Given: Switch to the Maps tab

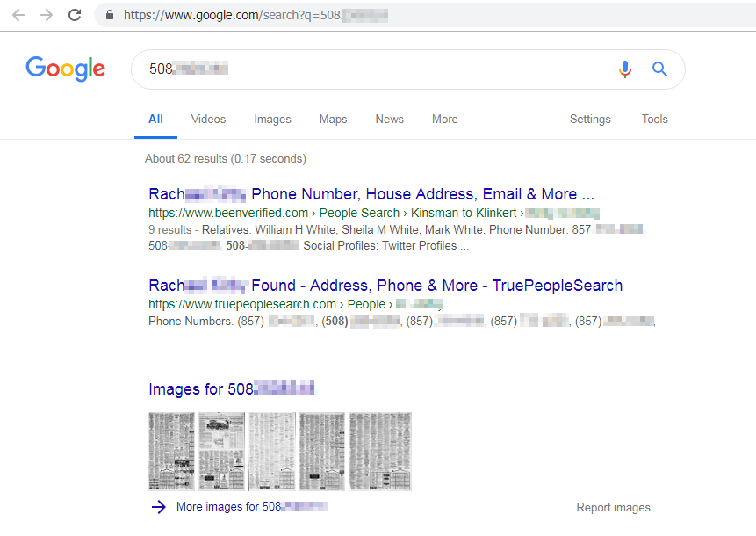Looking at the screenshot, I should click(333, 120).
